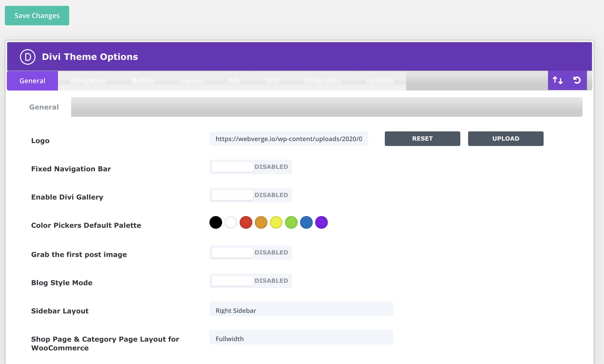
Task: Go to the Layout tab
Action: [x=192, y=81]
